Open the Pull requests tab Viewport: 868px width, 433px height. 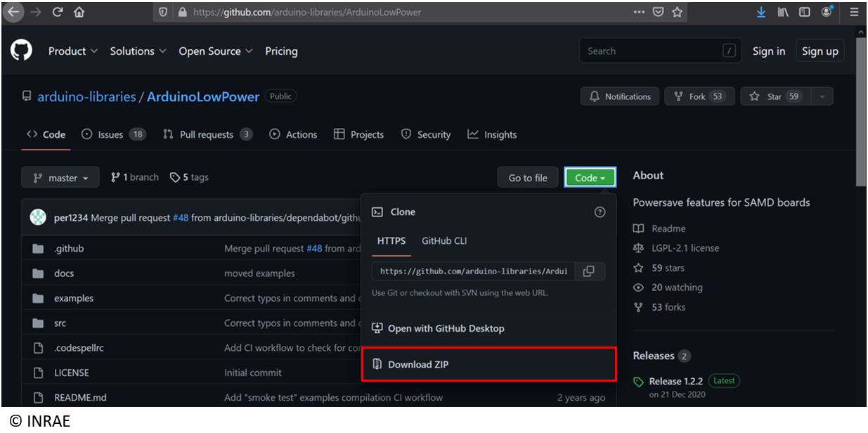point(207,135)
